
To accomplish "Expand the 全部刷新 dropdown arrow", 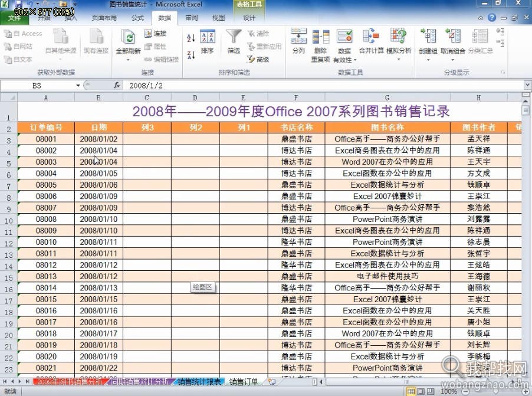I will coord(128,60).
